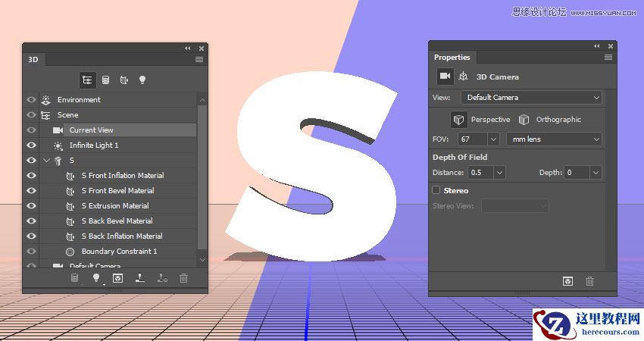
Task: Open the Properties panel options menu
Action: click(608, 57)
